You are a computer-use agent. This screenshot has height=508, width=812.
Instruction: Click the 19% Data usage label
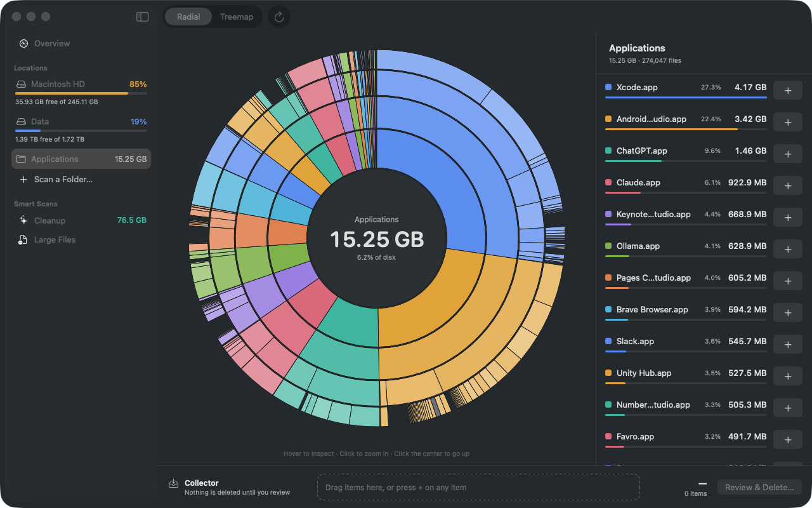(x=139, y=121)
